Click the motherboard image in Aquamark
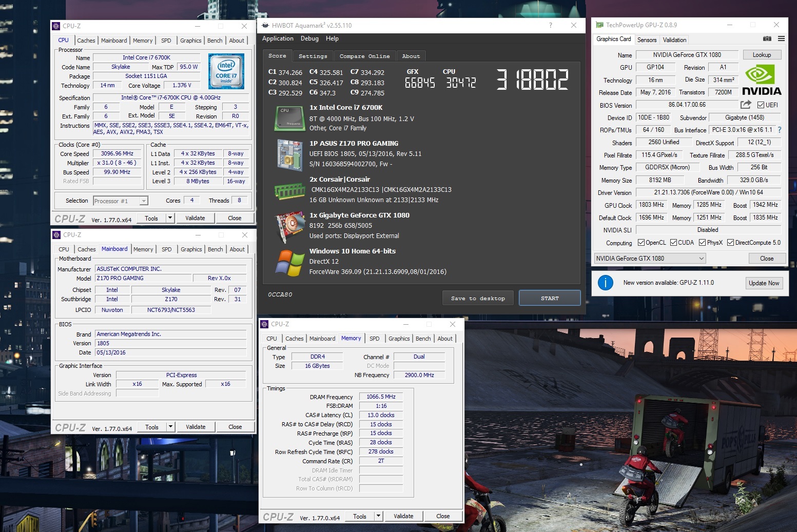 click(290, 154)
